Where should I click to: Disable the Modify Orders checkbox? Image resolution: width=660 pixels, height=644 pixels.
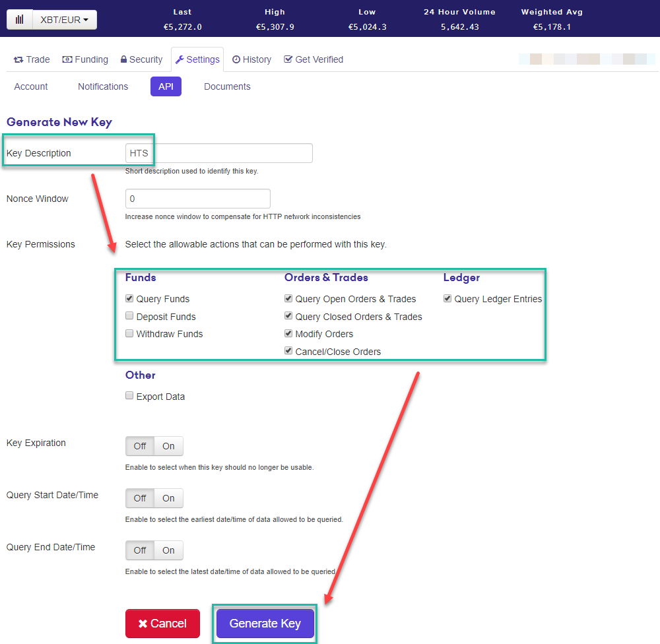click(288, 333)
